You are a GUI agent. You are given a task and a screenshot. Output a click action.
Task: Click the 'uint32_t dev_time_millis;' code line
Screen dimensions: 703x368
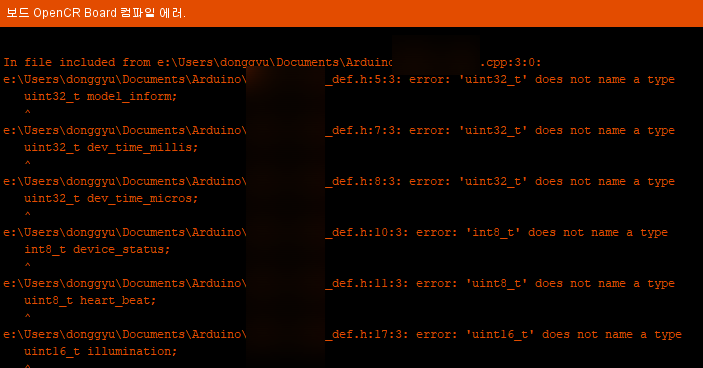[x=111, y=147]
